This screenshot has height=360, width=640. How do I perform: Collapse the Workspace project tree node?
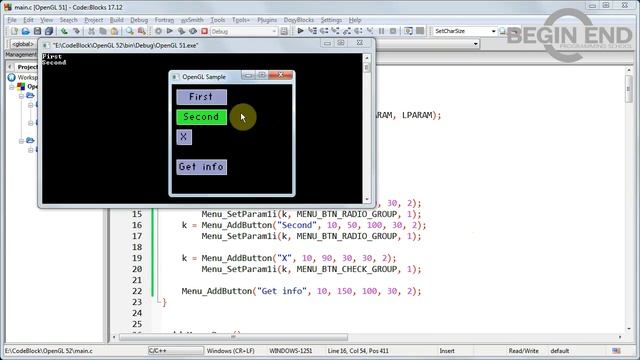point(11,87)
